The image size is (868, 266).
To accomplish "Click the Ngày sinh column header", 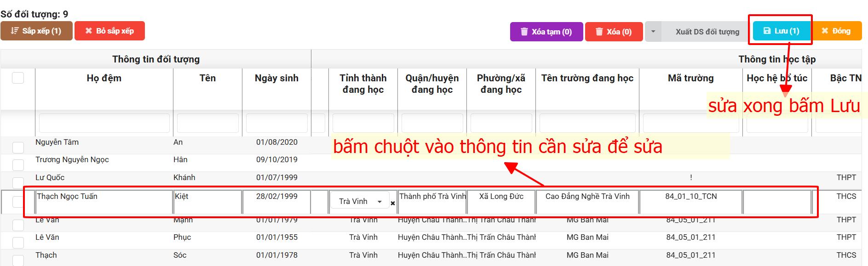I will [276, 79].
